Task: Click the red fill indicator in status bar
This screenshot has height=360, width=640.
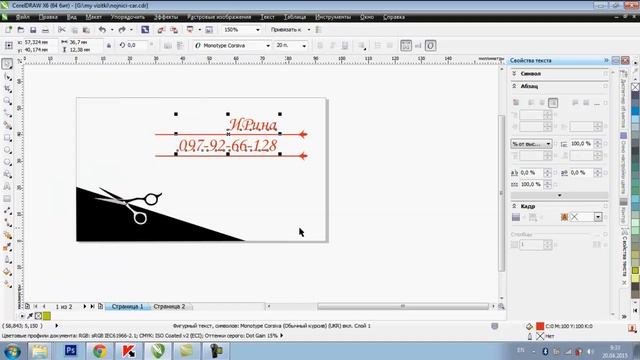Action: pyautogui.click(x=540, y=326)
